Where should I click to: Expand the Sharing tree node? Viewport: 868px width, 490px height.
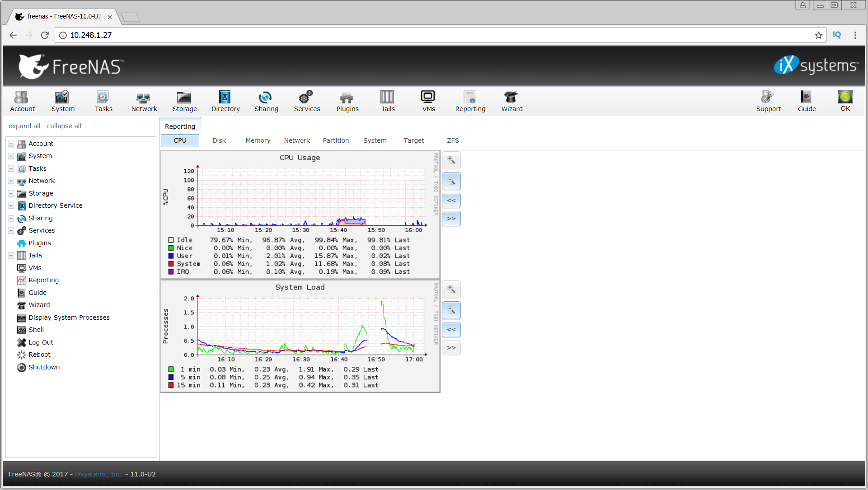(11, 218)
